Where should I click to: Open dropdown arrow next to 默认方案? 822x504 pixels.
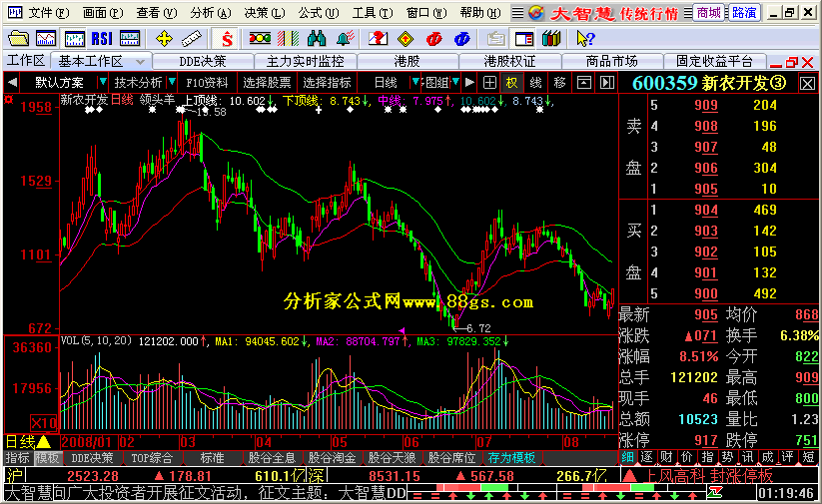point(103,82)
